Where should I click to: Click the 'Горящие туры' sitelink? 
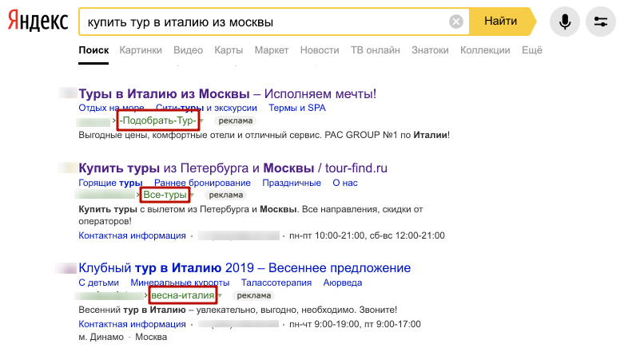tap(110, 183)
